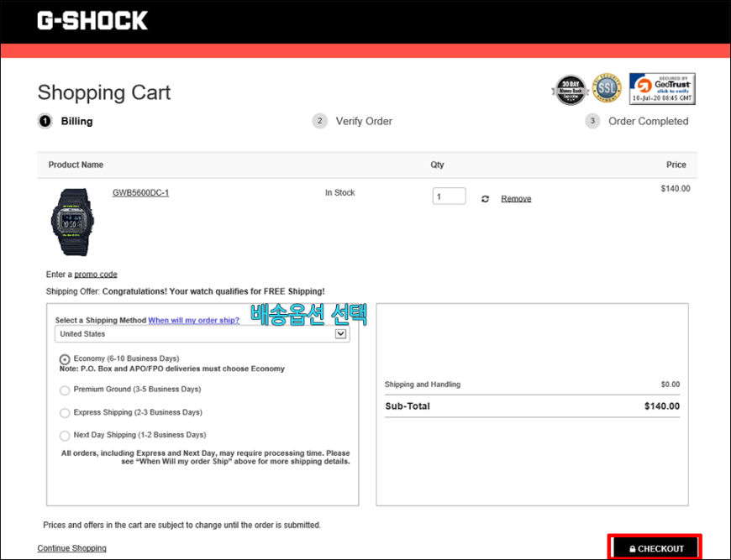Viewport: 731px width, 560px height.
Task: Click the Shipping and Handling $0.00 value
Action: tap(671, 385)
